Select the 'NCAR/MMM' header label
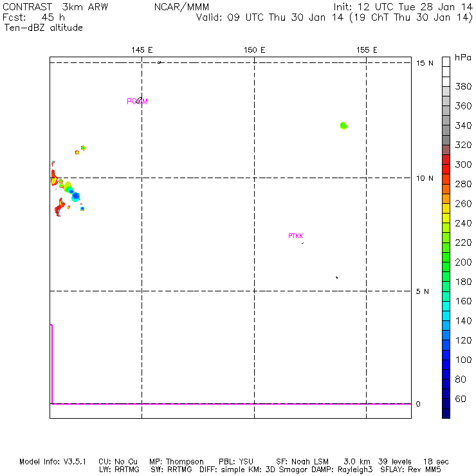 (181, 6)
